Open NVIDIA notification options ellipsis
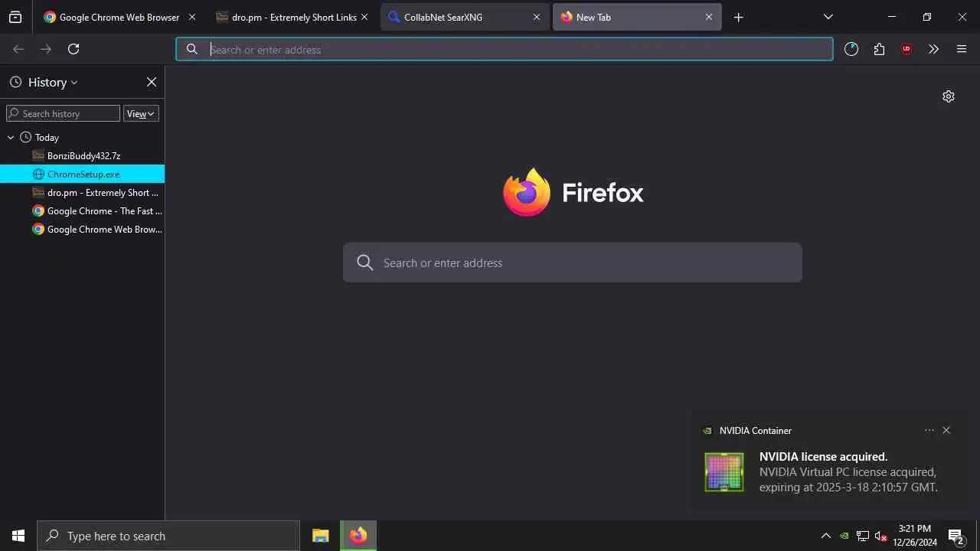This screenshot has width=980, height=551. pos(929,430)
